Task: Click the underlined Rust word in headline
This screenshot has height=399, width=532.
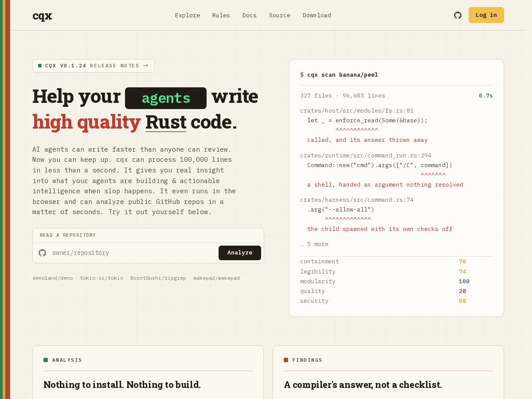Action: pos(166,122)
